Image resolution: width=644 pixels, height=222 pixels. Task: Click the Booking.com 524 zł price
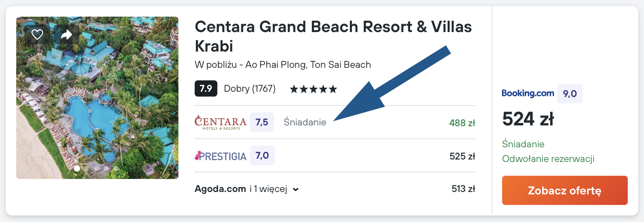528,119
